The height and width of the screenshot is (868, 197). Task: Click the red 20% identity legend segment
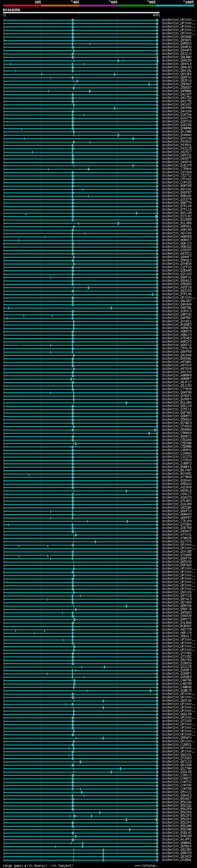22,6
